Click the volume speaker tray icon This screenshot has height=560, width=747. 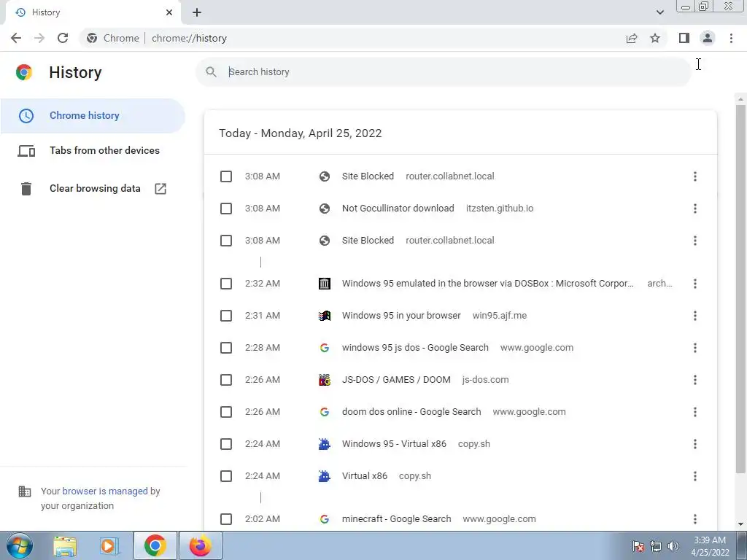673,546
